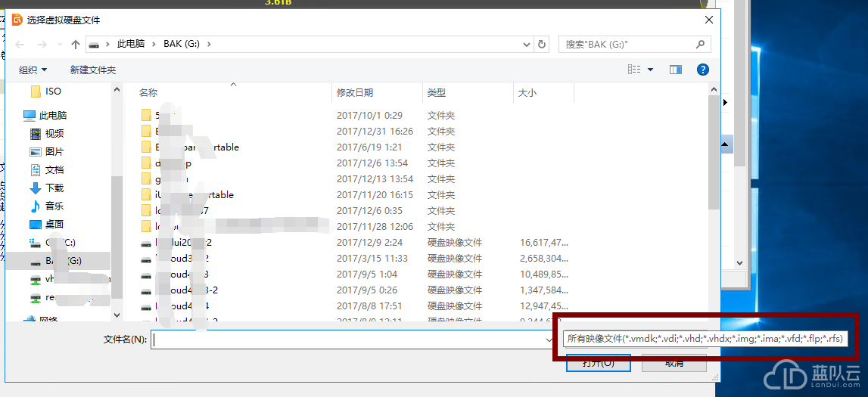
Task: Expand the 组织 dropdown menu
Action: pos(33,70)
